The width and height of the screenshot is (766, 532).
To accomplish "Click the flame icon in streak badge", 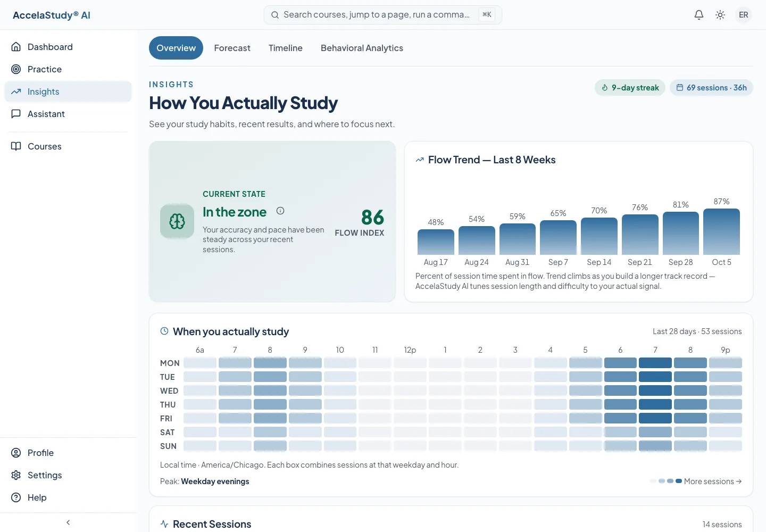I will pyautogui.click(x=605, y=88).
